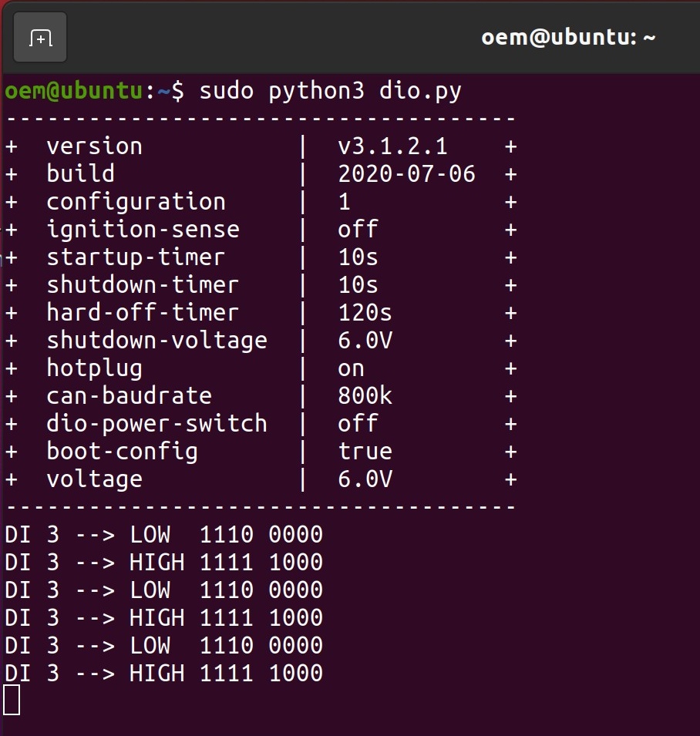This screenshot has height=736, width=700.
Task: Click the voltage row label
Action: click(94, 479)
